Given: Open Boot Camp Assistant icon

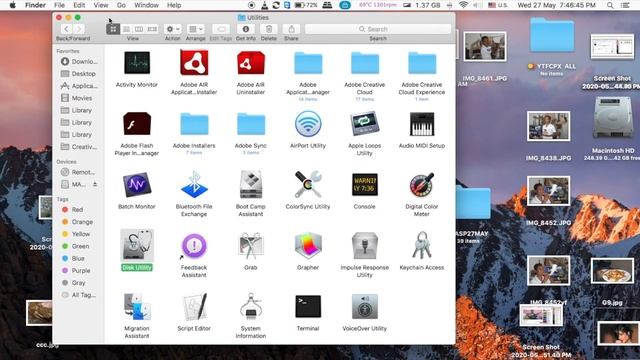Looking at the screenshot, I should coord(251,184).
